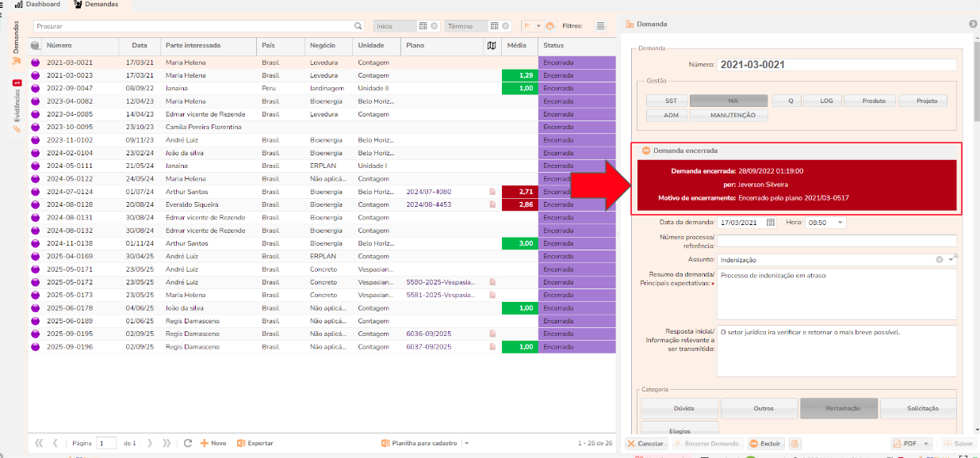Open the Evidências side tab
The height and width of the screenshot is (458, 980).
pyautogui.click(x=17, y=103)
